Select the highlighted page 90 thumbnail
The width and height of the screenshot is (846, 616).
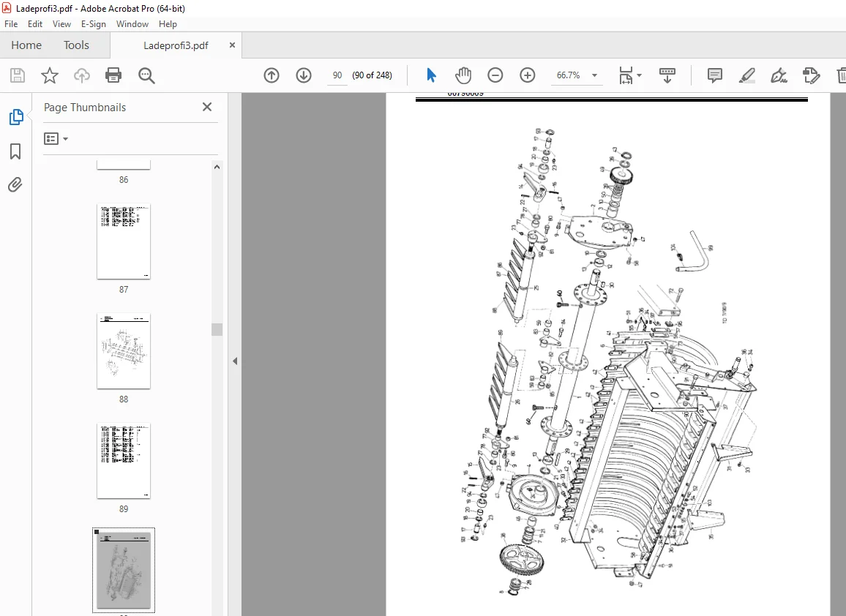[124, 570]
